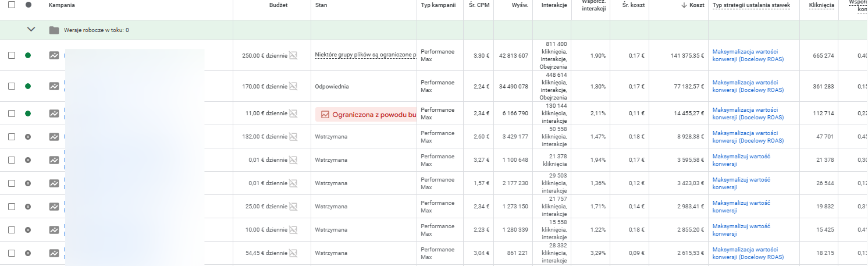Viewport: 868px width, 266px height.
Task: Open bid strategy link for 141 375,35 € campaign
Action: 748,55
